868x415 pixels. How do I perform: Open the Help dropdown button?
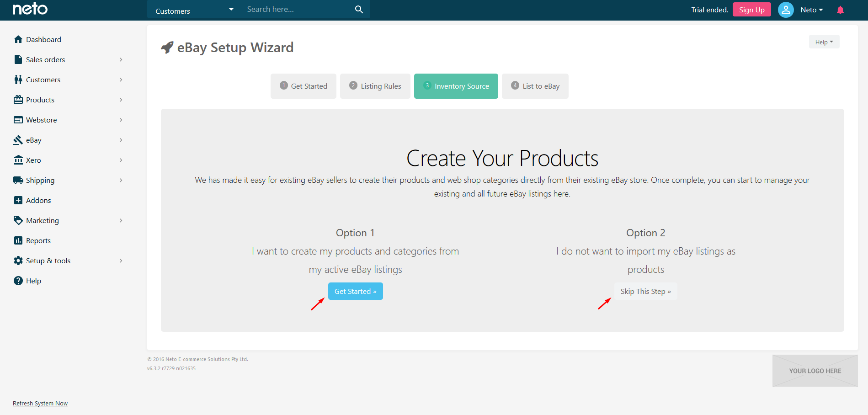click(x=824, y=42)
